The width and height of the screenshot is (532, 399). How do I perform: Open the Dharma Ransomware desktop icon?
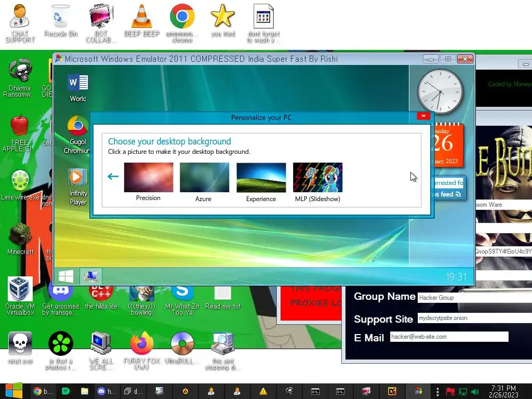click(20, 78)
